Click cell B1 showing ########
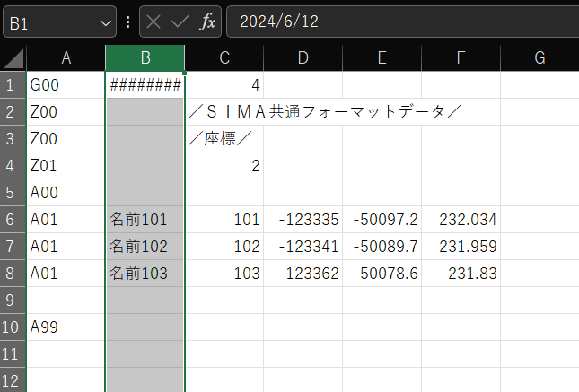Image resolution: width=579 pixels, height=392 pixels. point(145,85)
